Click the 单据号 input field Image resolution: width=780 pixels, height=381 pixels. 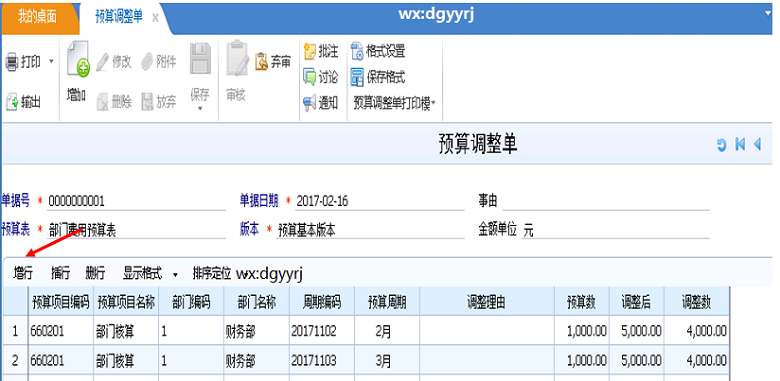click(x=137, y=201)
